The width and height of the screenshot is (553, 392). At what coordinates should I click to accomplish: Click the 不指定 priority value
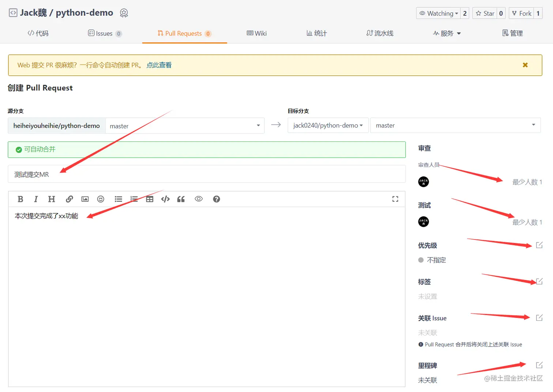436,260
